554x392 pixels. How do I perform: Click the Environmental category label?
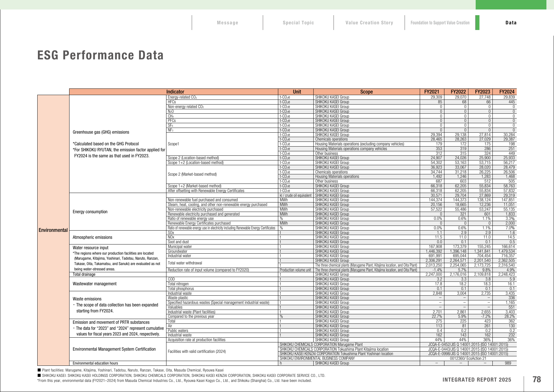(x=53, y=230)
